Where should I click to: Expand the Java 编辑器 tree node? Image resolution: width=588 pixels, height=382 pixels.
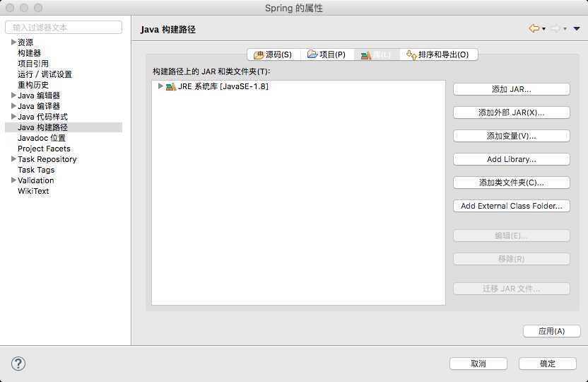(x=13, y=95)
